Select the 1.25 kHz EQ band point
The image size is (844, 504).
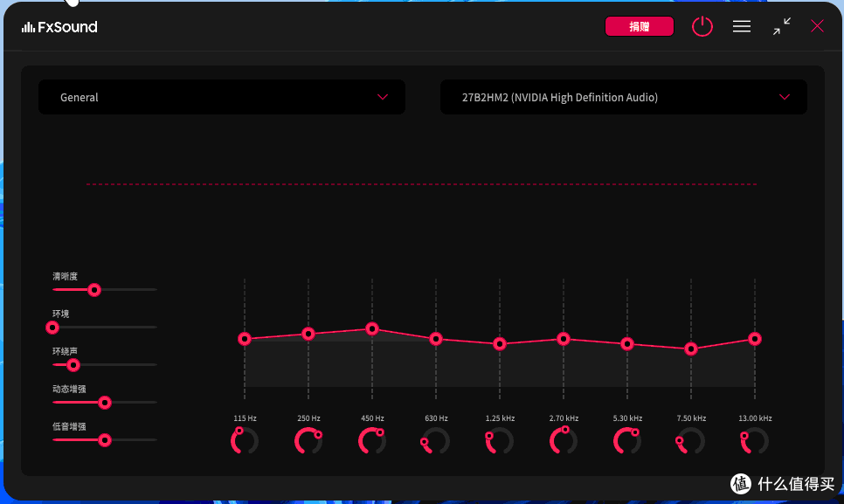click(x=500, y=344)
